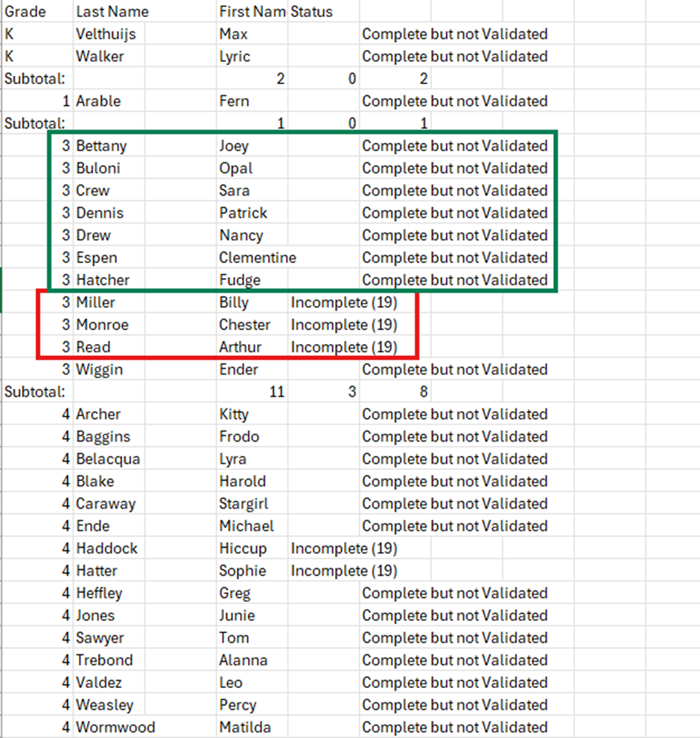
Task: Select the first name Michael
Action: click(252, 526)
